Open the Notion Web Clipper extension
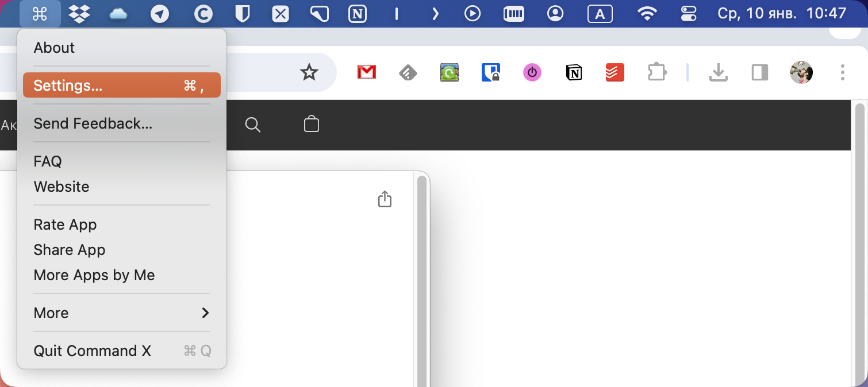 click(574, 72)
